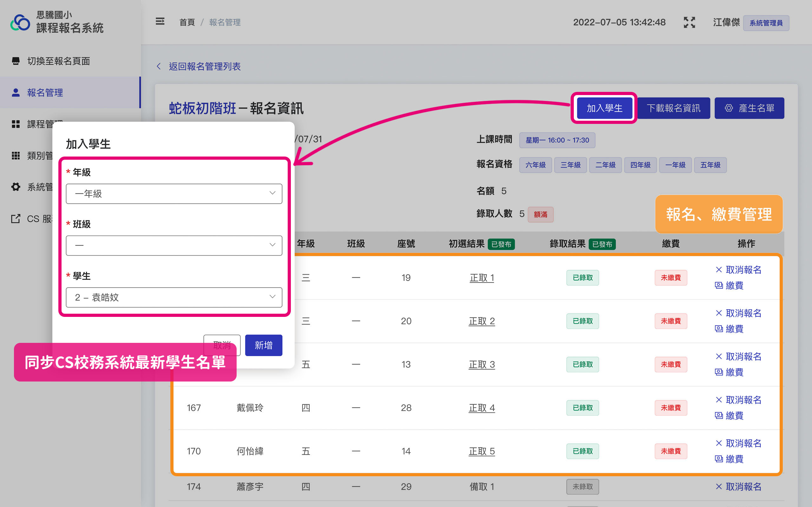The height and width of the screenshot is (507, 812).
Task: Click the 正取 4 link
Action: tap(481, 408)
